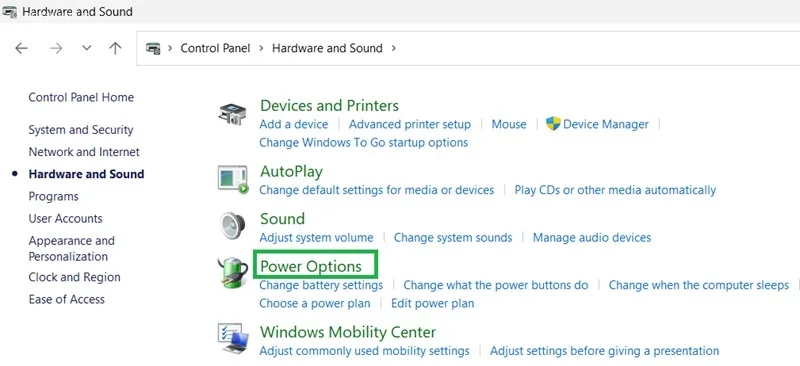
Task: Click the Sound speaker icon
Action: click(x=233, y=226)
